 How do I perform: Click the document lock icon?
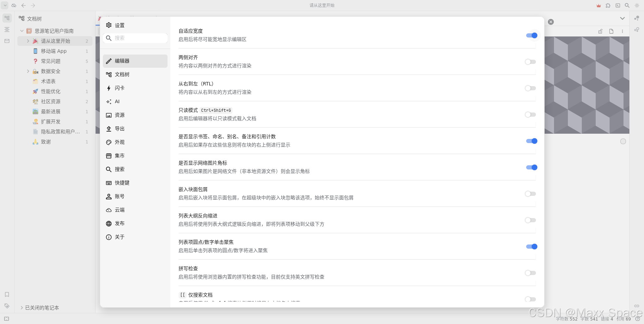(x=600, y=31)
